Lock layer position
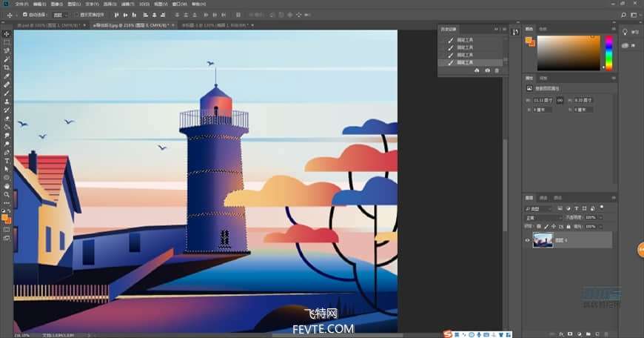 pos(554,227)
